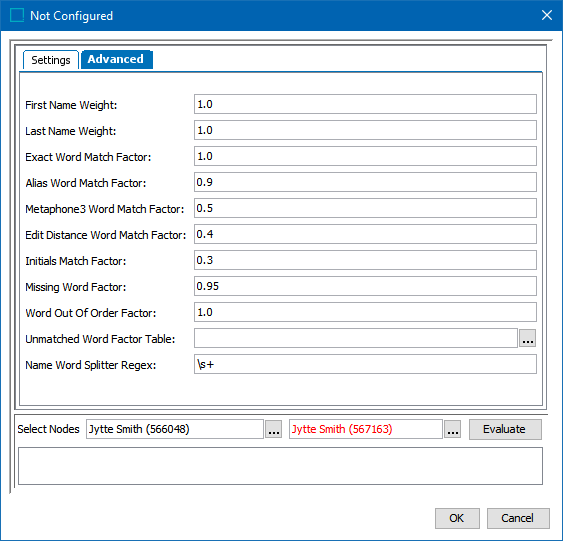Viewport: 563px width, 541px height.
Task: Browse for second node Jytte Smith (567163)
Action: click(452, 429)
